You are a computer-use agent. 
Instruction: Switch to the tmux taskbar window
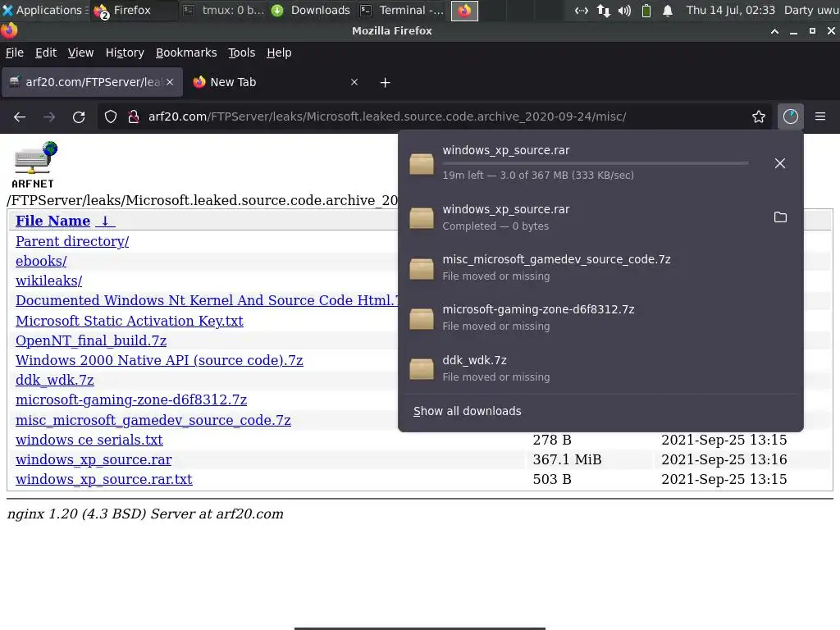224,10
